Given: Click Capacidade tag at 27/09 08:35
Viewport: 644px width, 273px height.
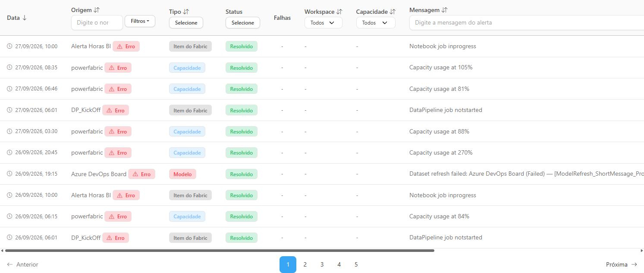Looking at the screenshot, I should coord(187,68).
